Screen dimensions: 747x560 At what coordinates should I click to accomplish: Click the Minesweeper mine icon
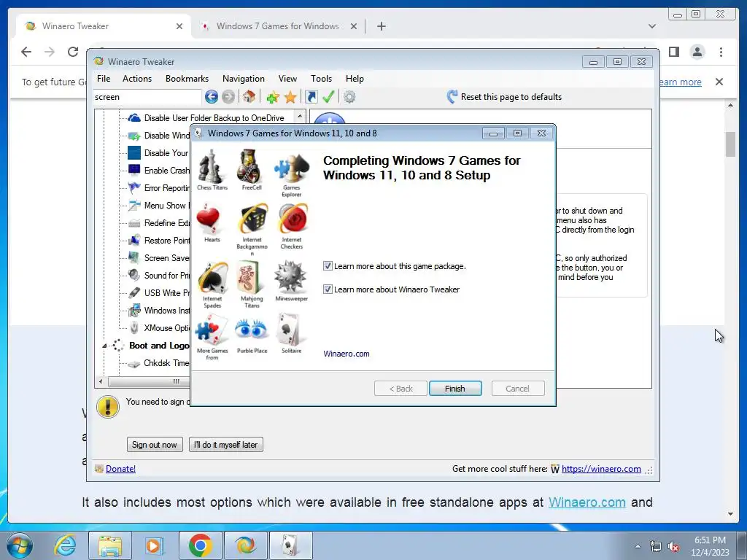point(290,276)
